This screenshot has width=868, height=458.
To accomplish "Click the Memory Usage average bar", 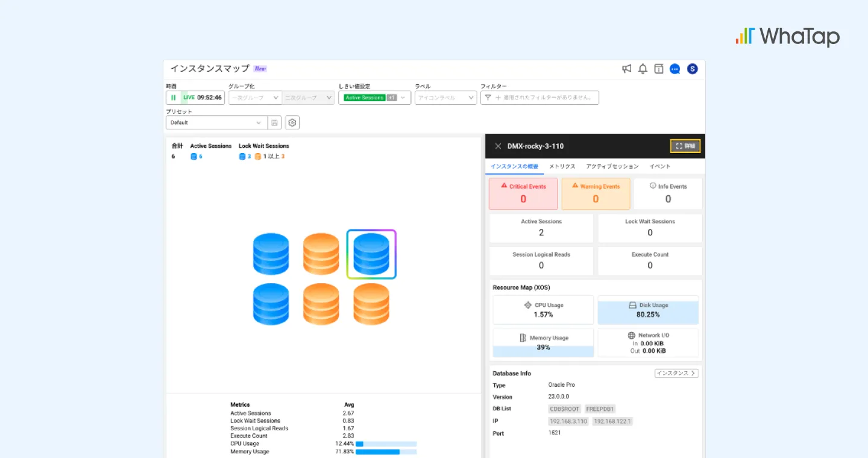I will pyautogui.click(x=386, y=451).
